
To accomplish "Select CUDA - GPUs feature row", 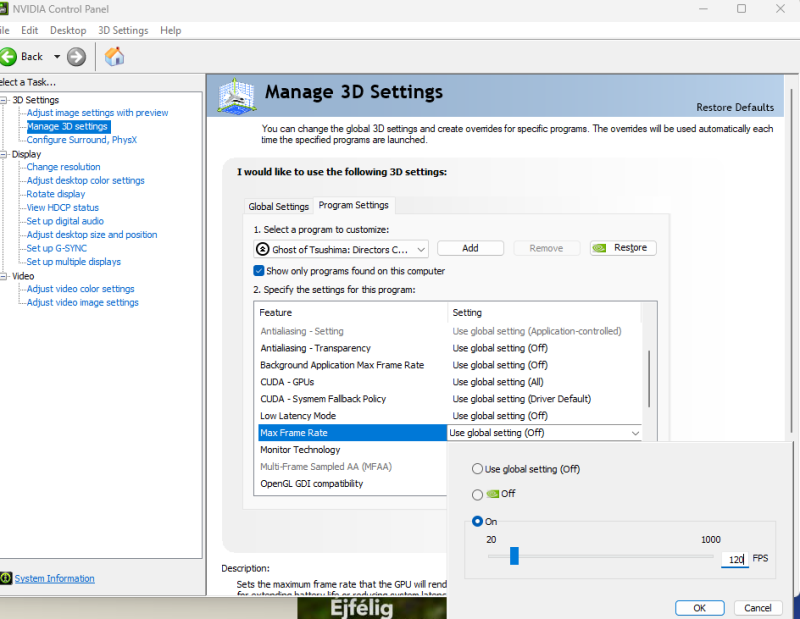I will coord(449,382).
